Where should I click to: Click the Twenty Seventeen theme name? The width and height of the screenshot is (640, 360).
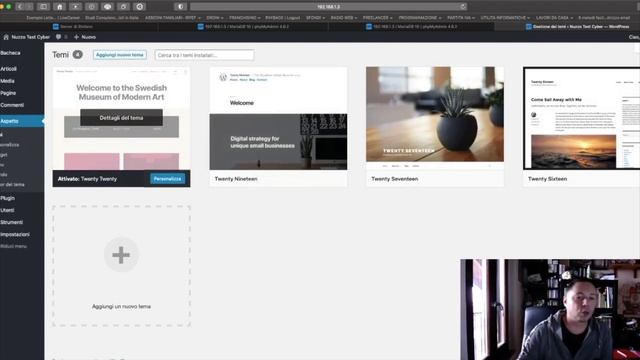[x=395, y=179]
